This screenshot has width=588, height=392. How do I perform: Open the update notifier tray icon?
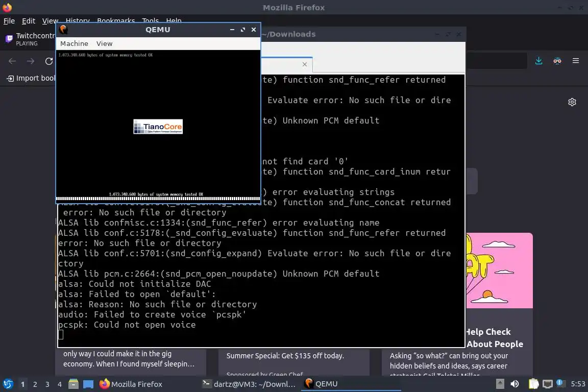coord(560,383)
